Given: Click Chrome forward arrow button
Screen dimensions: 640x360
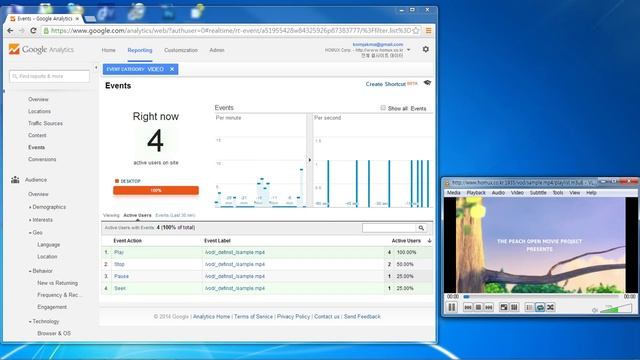Looking at the screenshot, I should (x=22, y=31).
